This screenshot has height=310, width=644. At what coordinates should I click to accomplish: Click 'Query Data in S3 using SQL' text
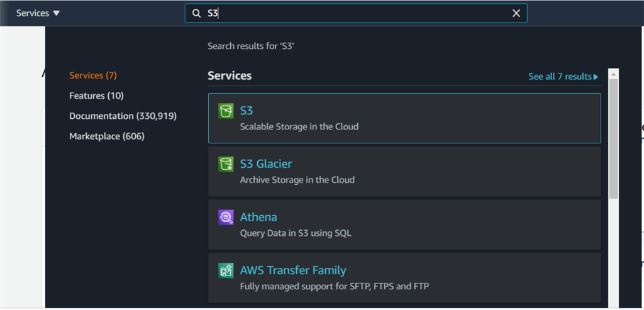[x=296, y=233]
